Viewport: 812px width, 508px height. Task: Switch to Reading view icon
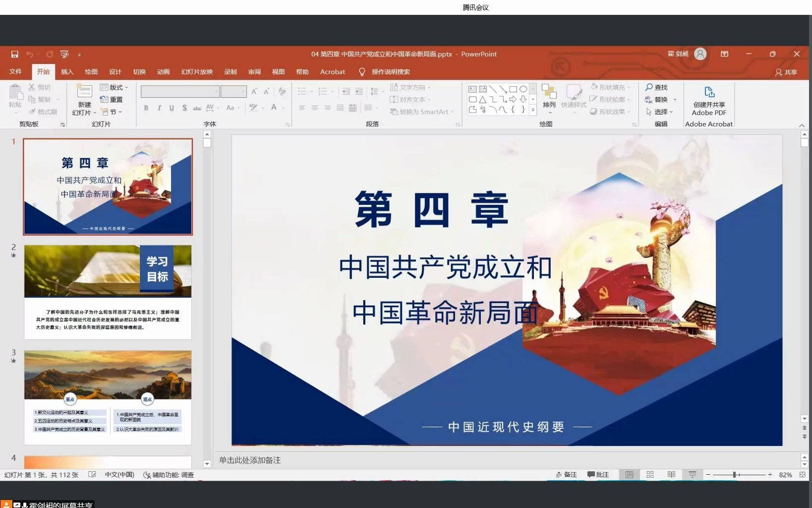pos(671,474)
